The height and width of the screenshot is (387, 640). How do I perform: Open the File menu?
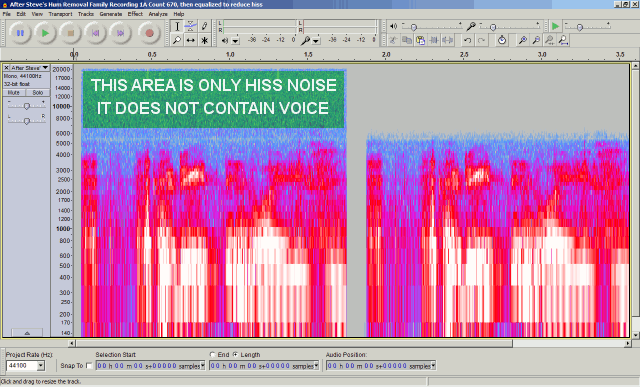tap(7, 14)
